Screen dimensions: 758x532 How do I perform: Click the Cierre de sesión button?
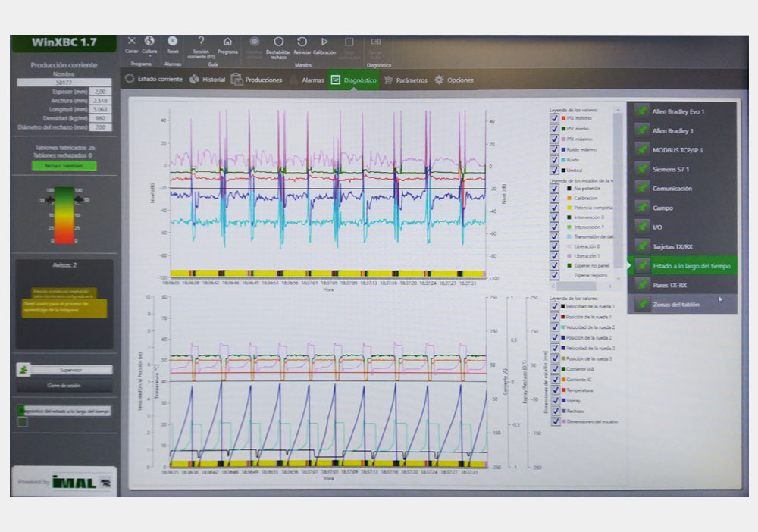[x=64, y=386]
